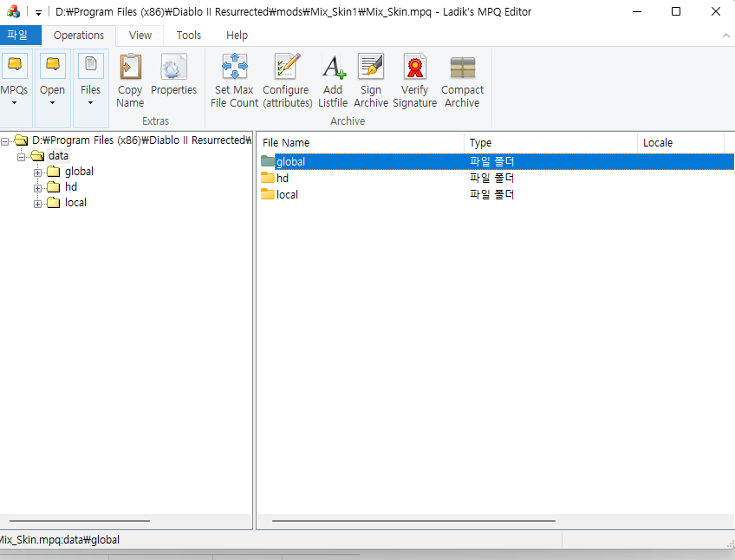Collapse the ribbon with the chevron
Screen dimensions: 735x560
click(726, 36)
